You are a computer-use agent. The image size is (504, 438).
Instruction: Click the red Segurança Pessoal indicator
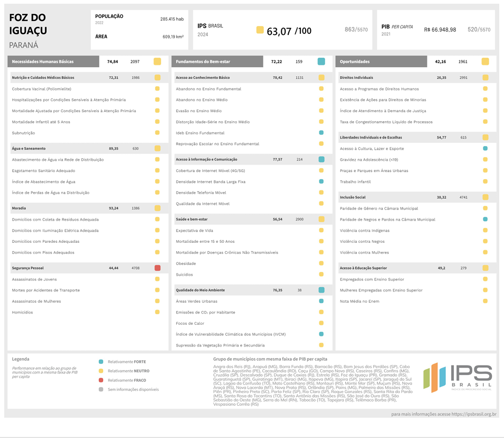point(158,268)
